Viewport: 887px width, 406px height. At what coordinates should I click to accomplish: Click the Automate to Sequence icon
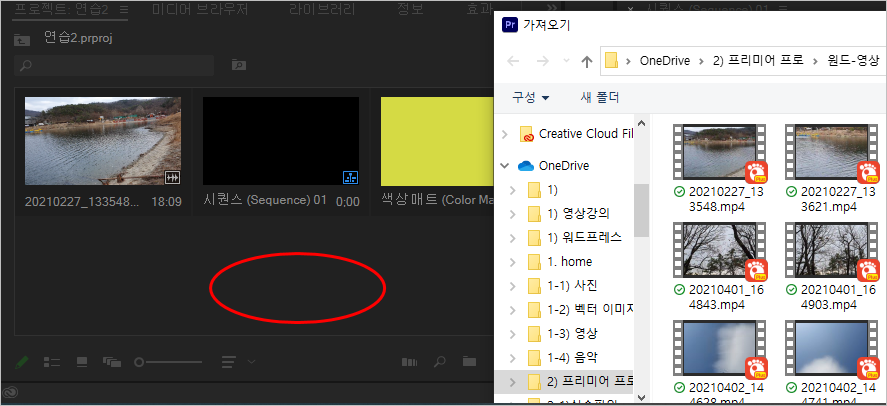[408, 361]
